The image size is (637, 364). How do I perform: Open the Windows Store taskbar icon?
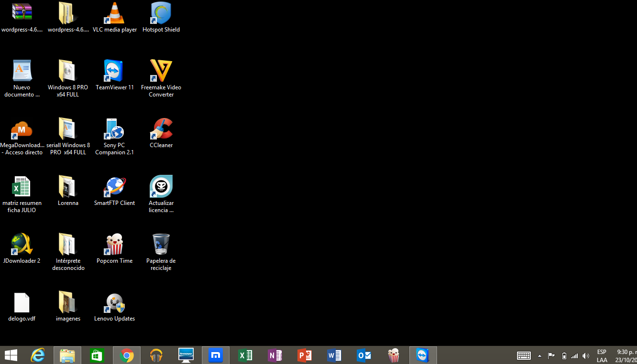[97, 355]
